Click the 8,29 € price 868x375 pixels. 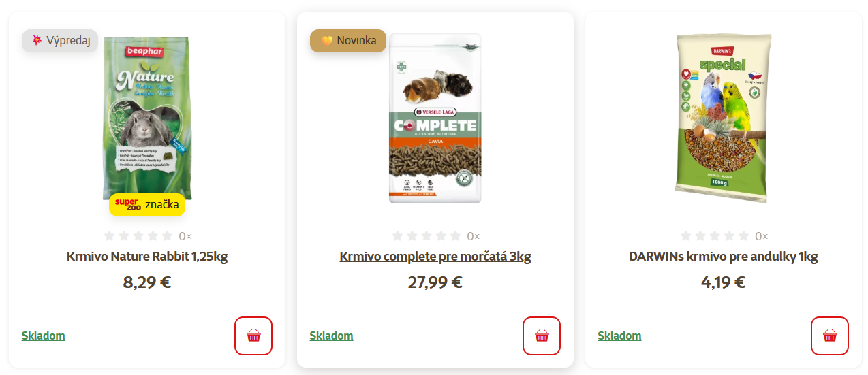coord(147,282)
